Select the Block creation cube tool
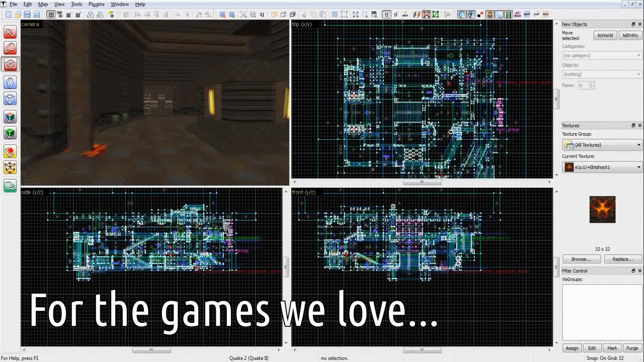This screenshot has height=362, width=644. pos(10,99)
